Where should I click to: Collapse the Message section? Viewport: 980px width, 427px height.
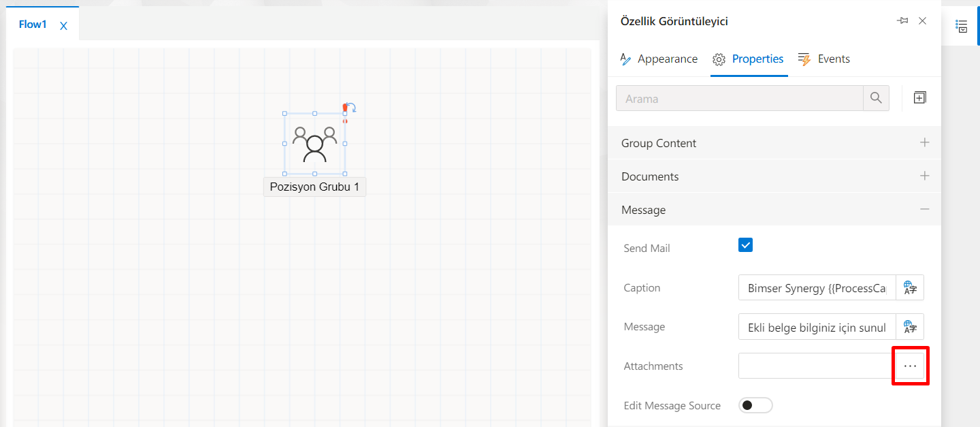click(924, 210)
